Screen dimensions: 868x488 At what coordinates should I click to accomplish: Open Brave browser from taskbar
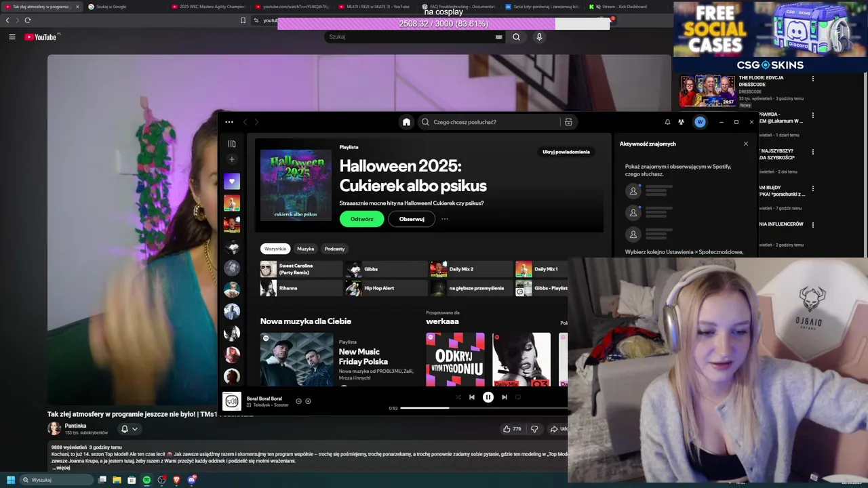pyautogui.click(x=176, y=480)
